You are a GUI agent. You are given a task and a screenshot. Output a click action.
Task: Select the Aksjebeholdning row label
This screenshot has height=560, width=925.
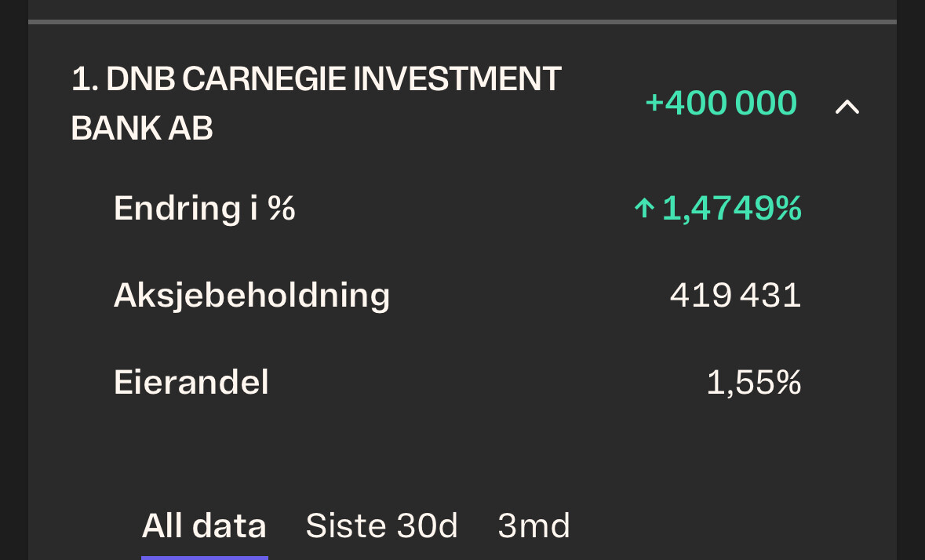(251, 295)
